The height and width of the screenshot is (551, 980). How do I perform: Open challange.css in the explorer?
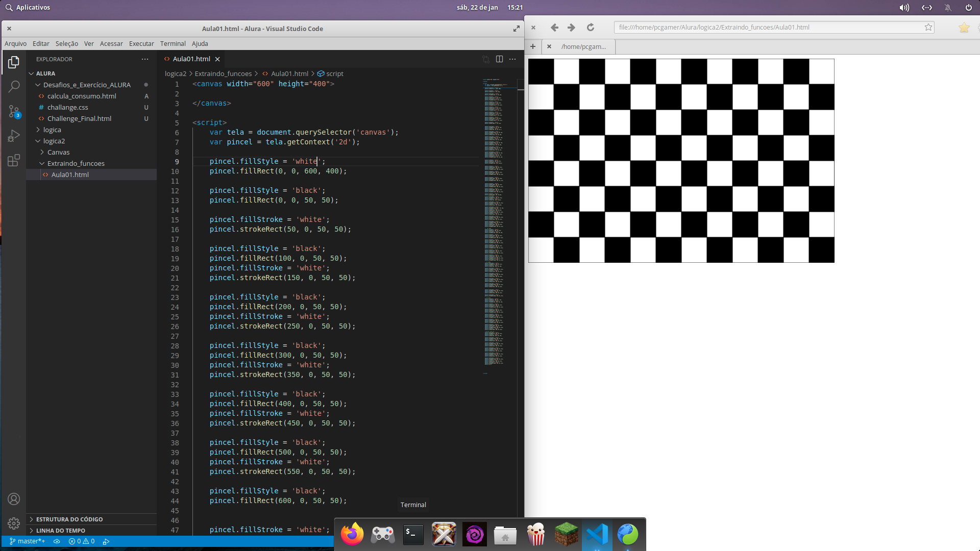coord(67,107)
